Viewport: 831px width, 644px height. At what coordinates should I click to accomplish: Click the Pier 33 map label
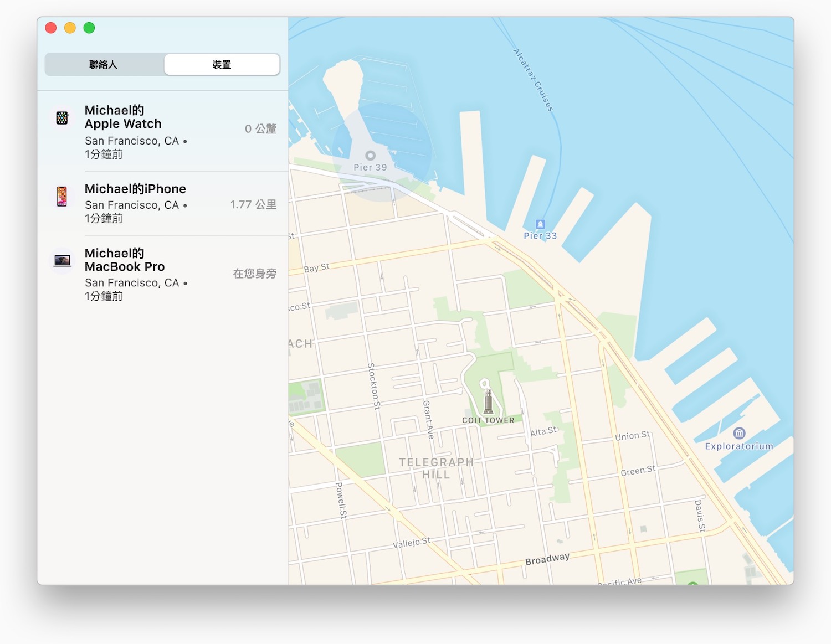click(540, 236)
